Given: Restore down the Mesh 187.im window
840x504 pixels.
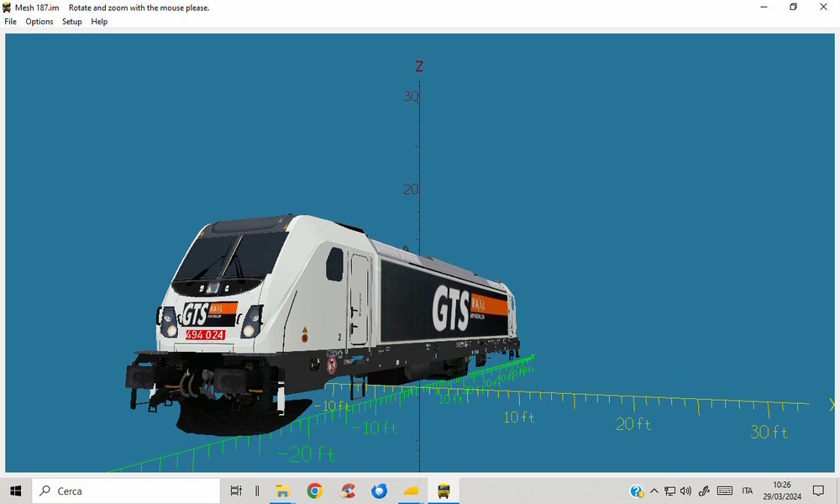Looking at the screenshot, I should [x=794, y=7].
